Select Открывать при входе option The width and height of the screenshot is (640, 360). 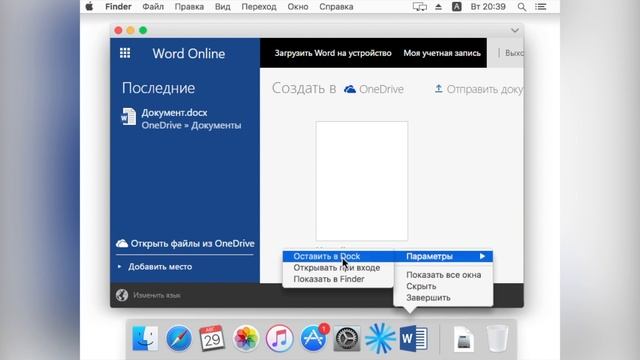[x=338, y=268]
